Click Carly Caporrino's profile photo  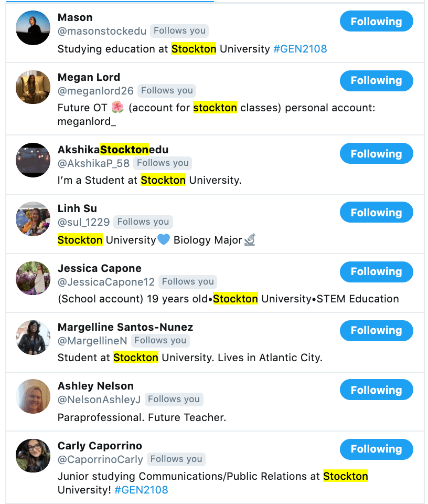point(33,455)
